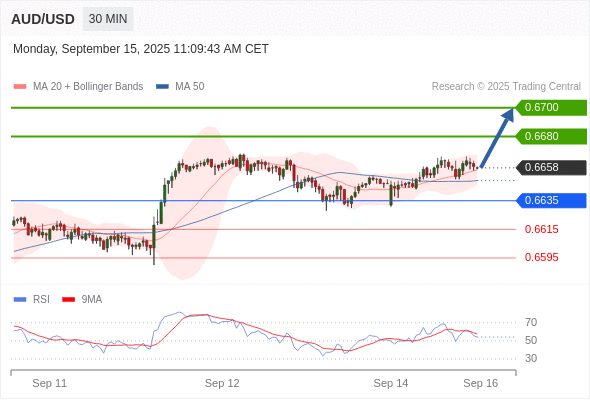Click the blue upward forecast arrow
Screen dimensions: 590x400
click(497, 138)
